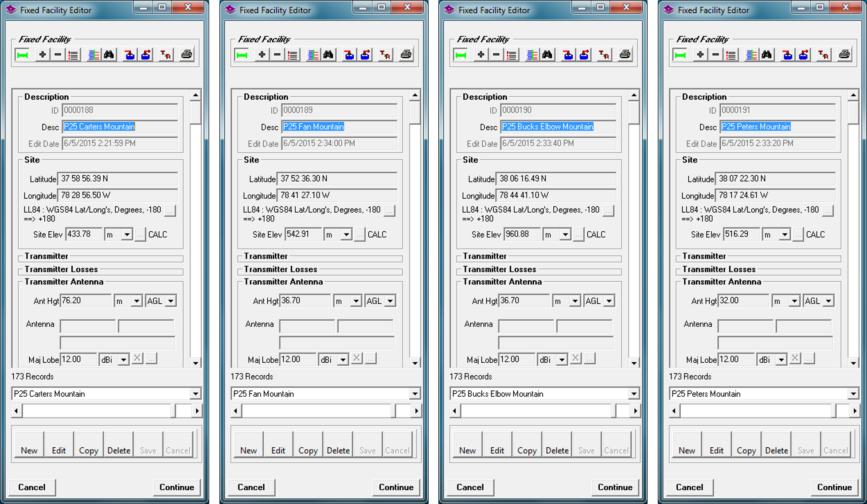Image resolution: width=867 pixels, height=504 pixels.
Task: Open Site Elev unit dropdown in Carters Mountain window
Action: coord(127,234)
